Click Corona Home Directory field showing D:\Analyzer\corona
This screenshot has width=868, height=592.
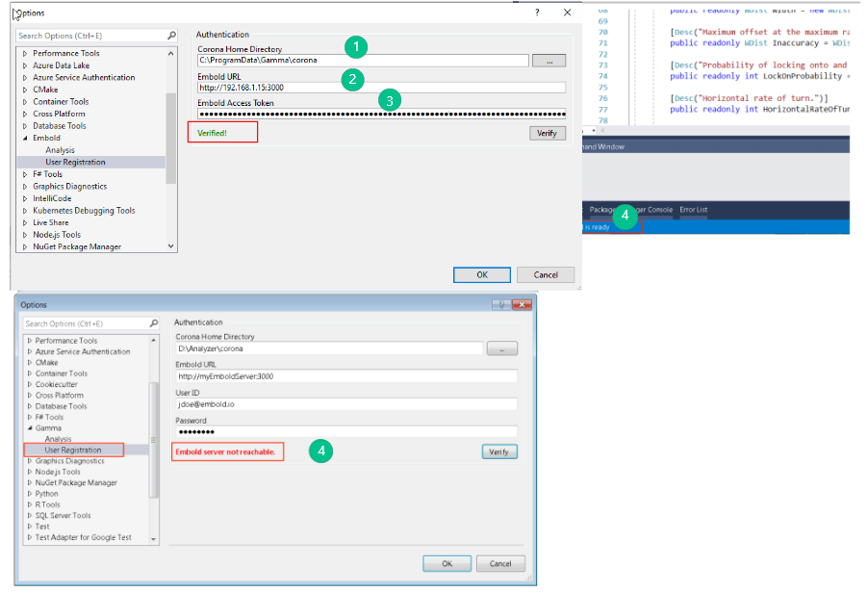click(x=329, y=348)
